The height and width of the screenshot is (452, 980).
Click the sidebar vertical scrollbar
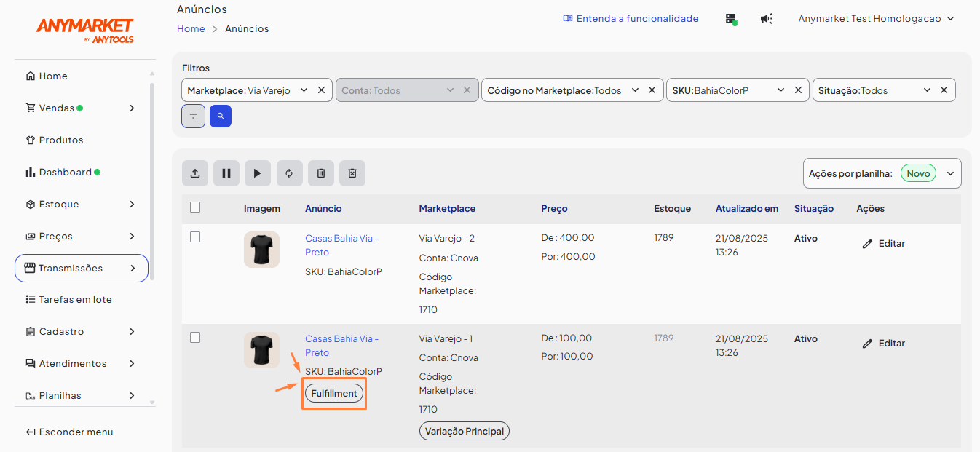point(152,182)
